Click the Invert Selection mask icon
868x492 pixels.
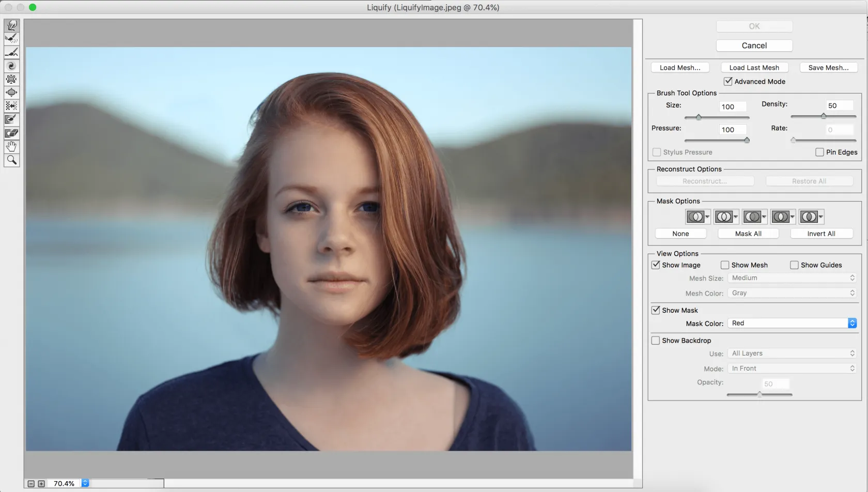pyautogui.click(x=809, y=217)
